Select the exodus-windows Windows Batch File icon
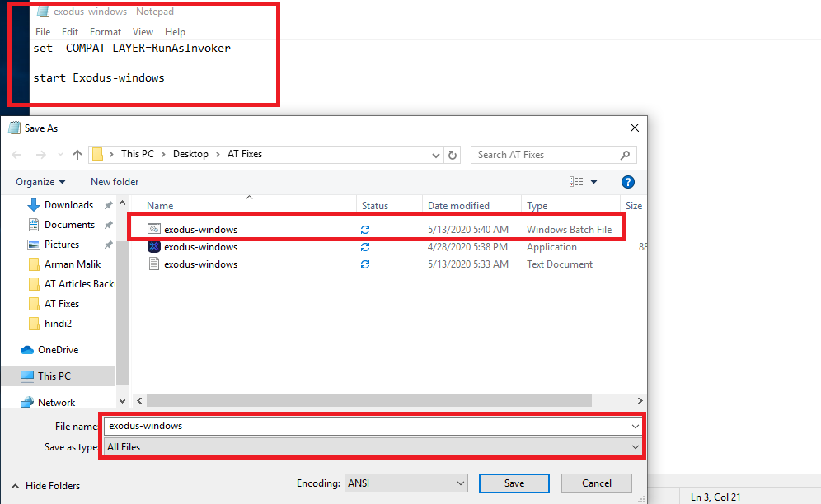821x504 pixels. pyautogui.click(x=154, y=229)
